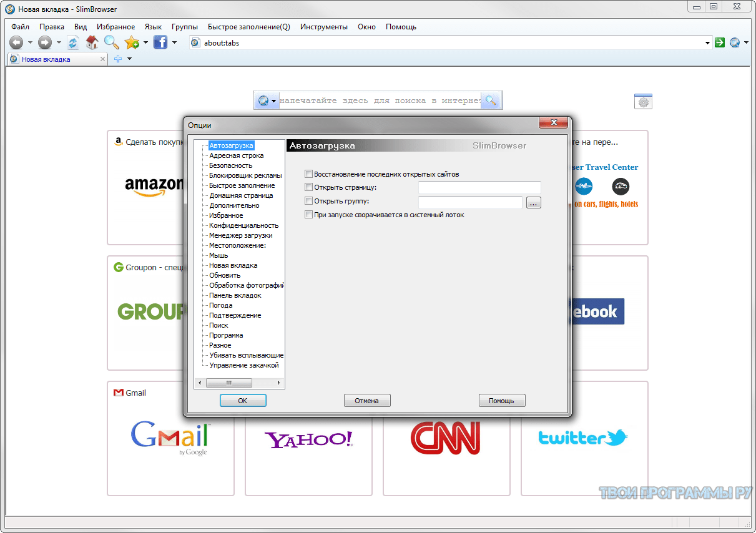
Task: Open the Forward history dropdown arrow
Action: [x=59, y=42]
